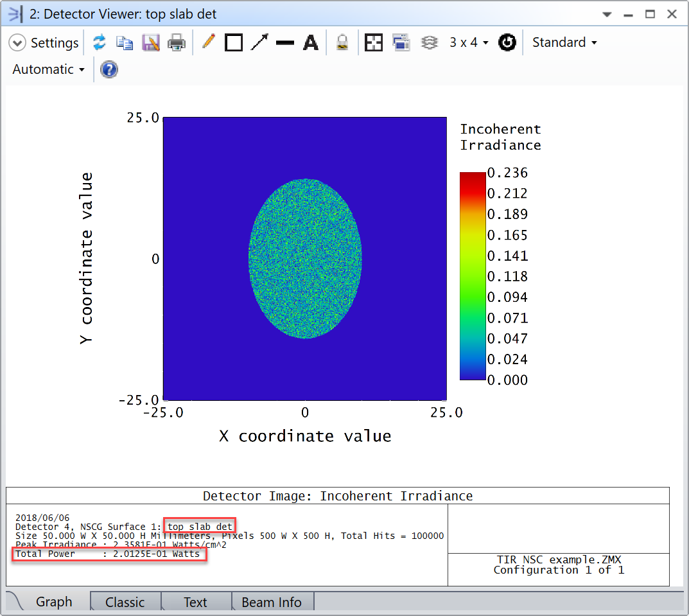
Task: Select the line drawing tool
Action: 285,42
